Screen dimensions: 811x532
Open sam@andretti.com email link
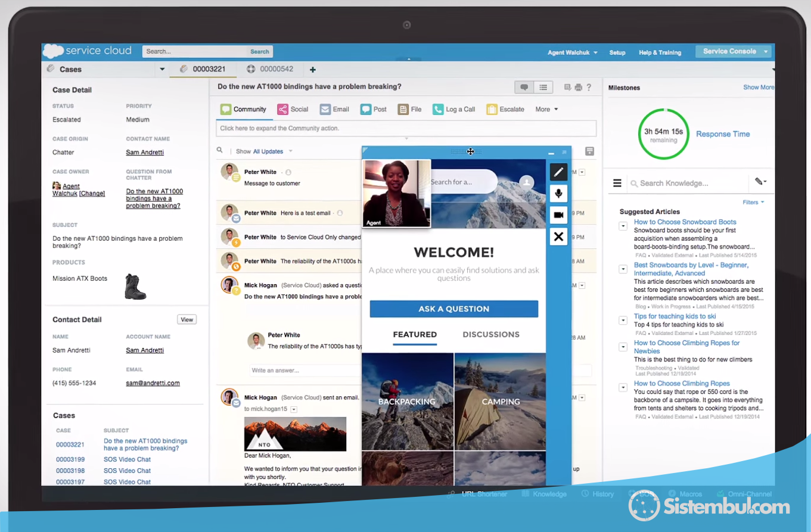[153, 383]
